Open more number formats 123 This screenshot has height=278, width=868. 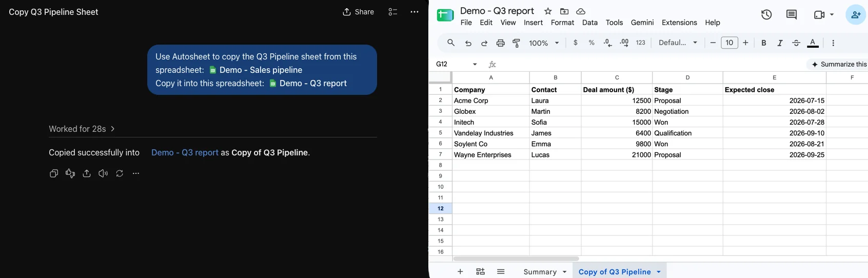(x=641, y=43)
